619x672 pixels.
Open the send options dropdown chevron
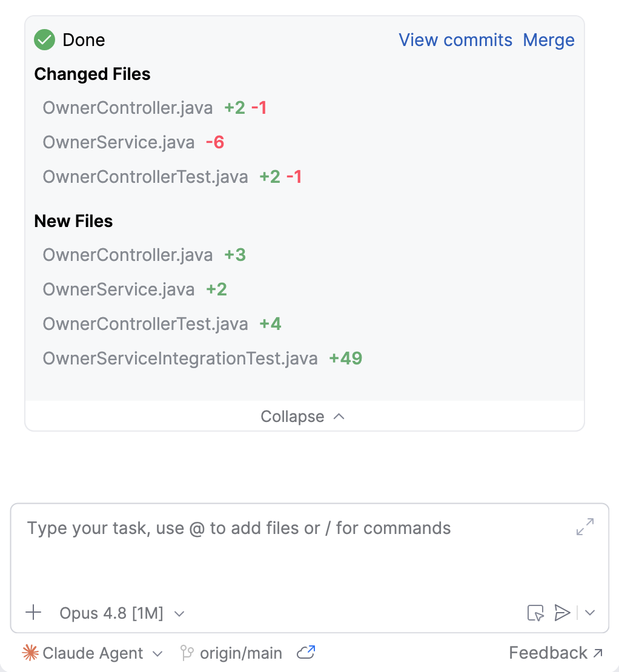pos(590,613)
